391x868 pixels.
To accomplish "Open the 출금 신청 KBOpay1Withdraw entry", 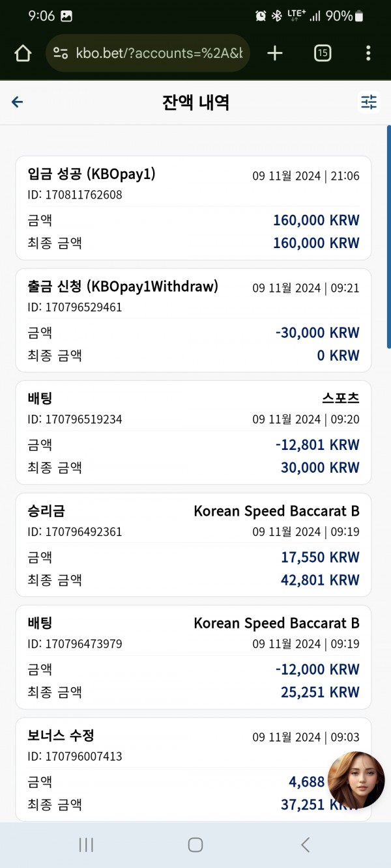I will tap(194, 320).
